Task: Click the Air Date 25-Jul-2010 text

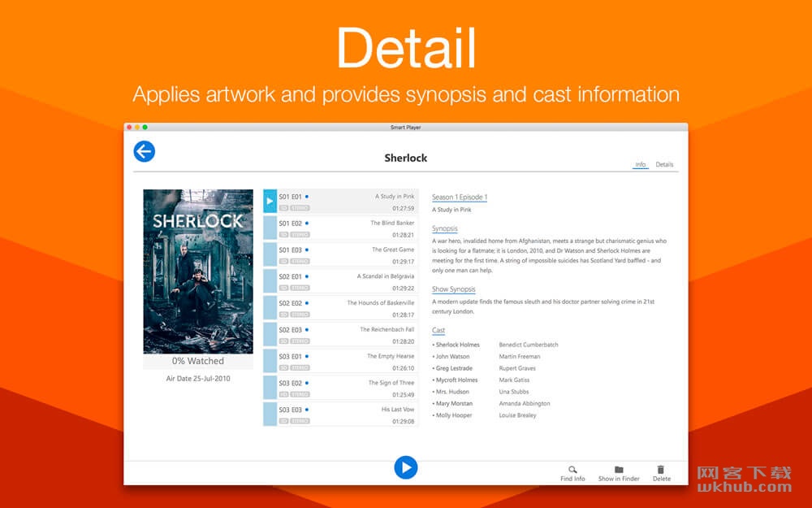Action: coord(198,379)
